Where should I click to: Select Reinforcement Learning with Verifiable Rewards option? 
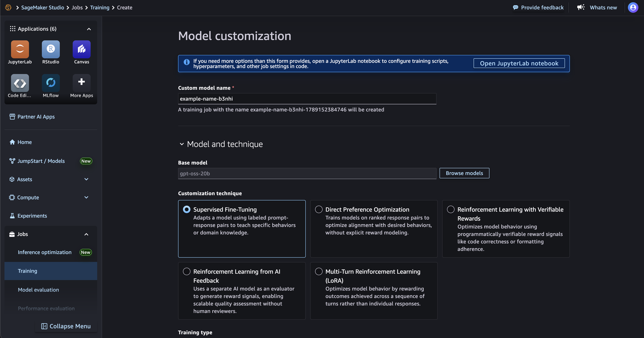pos(451,209)
